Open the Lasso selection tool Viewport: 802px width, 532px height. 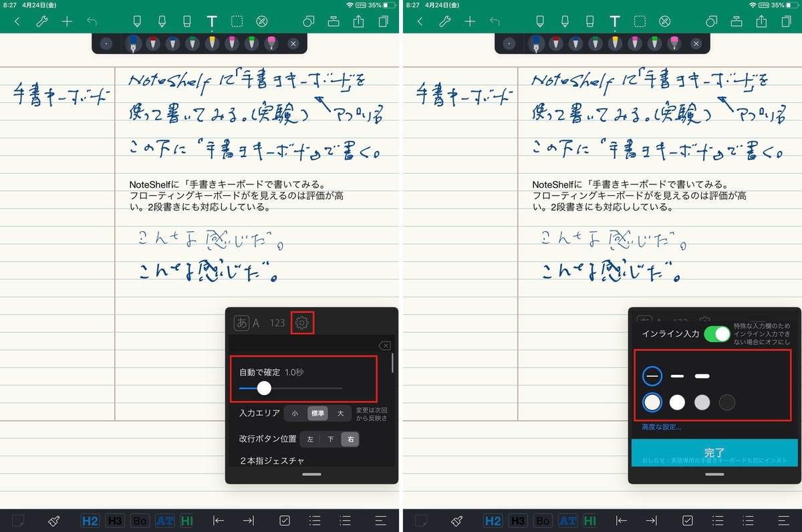coord(236,20)
